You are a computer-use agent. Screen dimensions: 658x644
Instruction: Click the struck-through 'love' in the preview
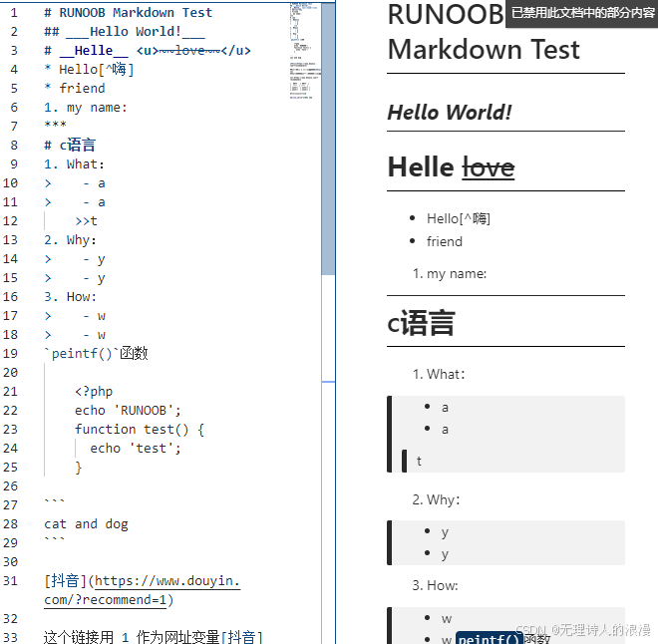point(489,166)
